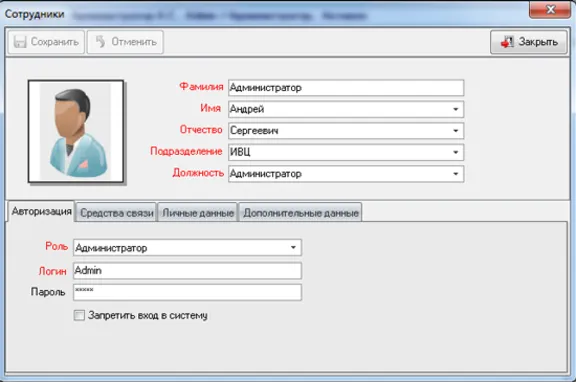Click the red exit icon on Закрыть

point(507,42)
